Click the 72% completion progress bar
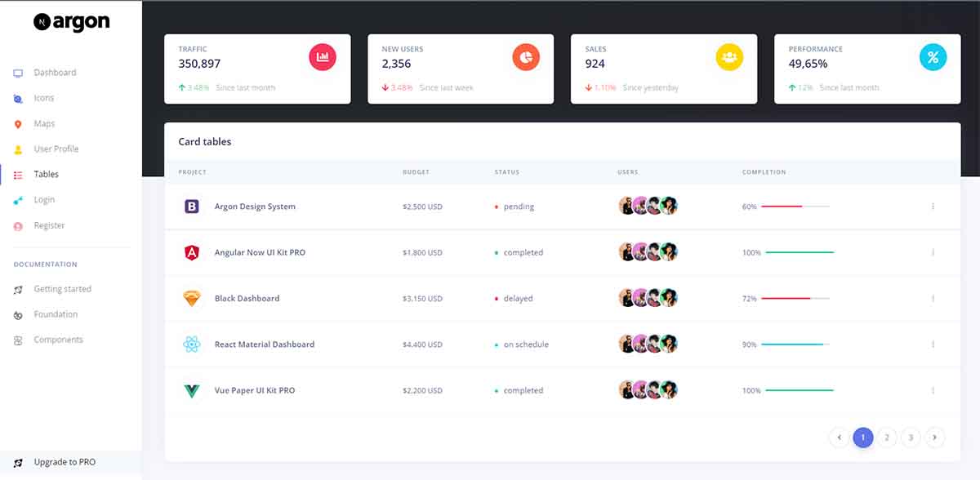 click(x=795, y=299)
